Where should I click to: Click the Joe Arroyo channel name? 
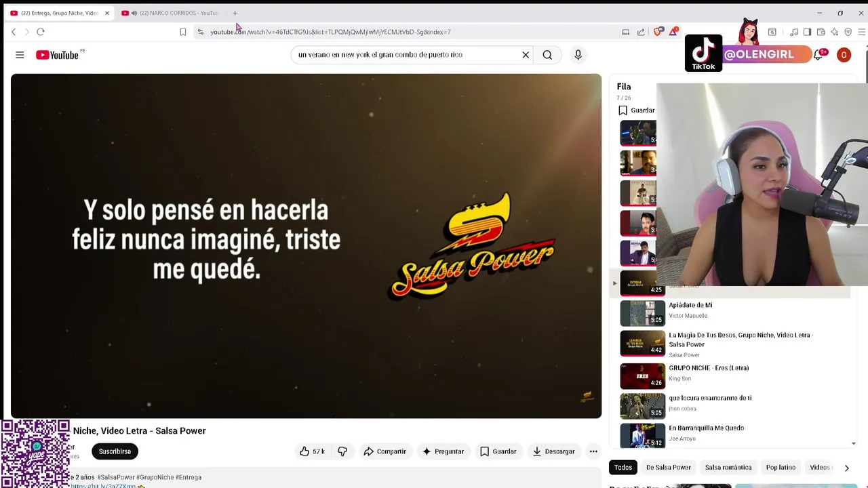(x=682, y=439)
